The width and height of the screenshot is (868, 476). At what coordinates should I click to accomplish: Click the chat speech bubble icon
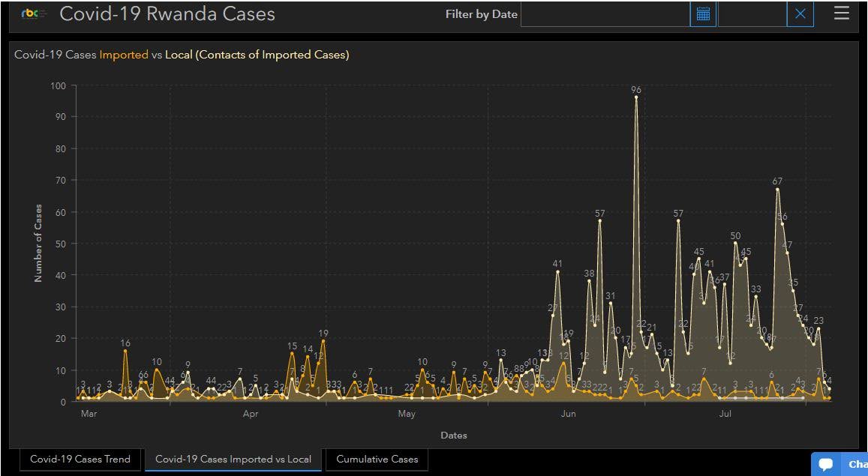826,464
